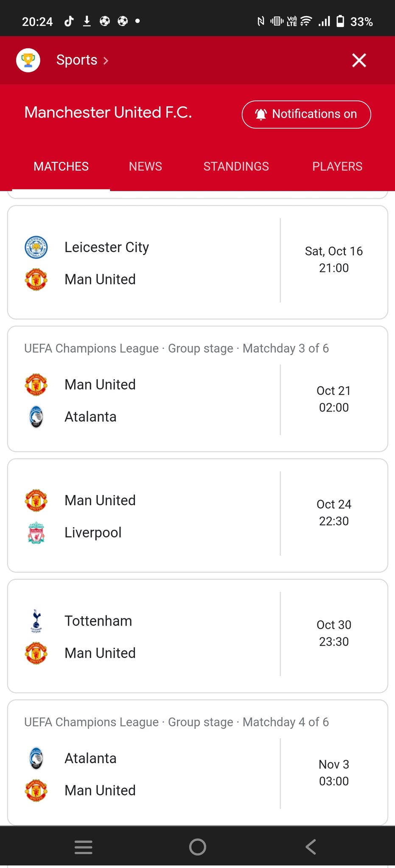The height and width of the screenshot is (868, 395).
Task: Tap the Leicester City crest icon
Action: [x=36, y=248]
